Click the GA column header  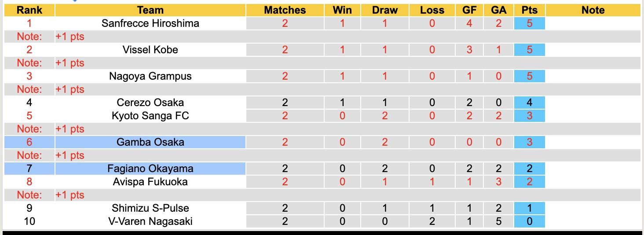[498, 10]
